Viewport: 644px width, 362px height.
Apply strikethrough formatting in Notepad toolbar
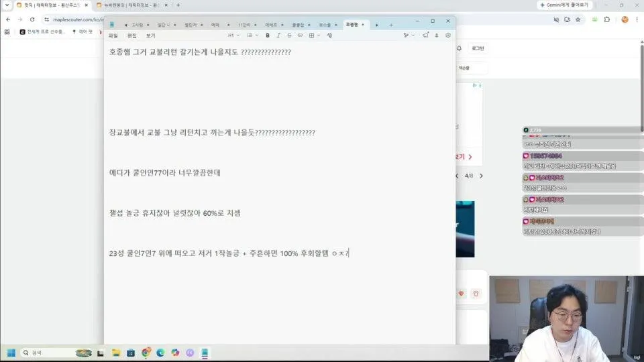(x=289, y=36)
